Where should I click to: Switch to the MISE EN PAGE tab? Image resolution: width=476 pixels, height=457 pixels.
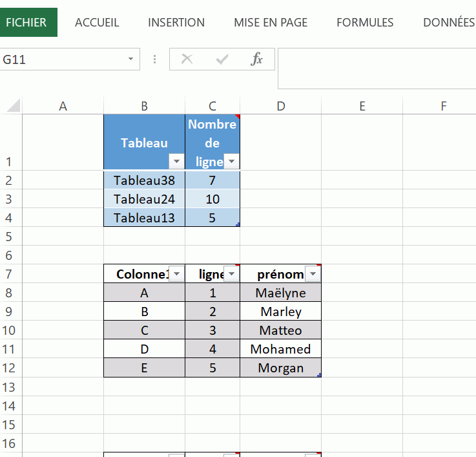coord(271,23)
